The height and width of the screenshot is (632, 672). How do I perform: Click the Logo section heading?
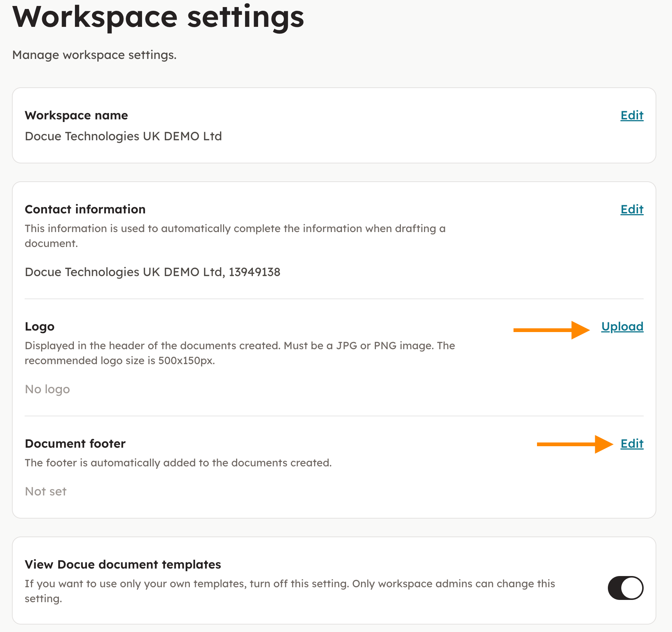pyautogui.click(x=40, y=327)
